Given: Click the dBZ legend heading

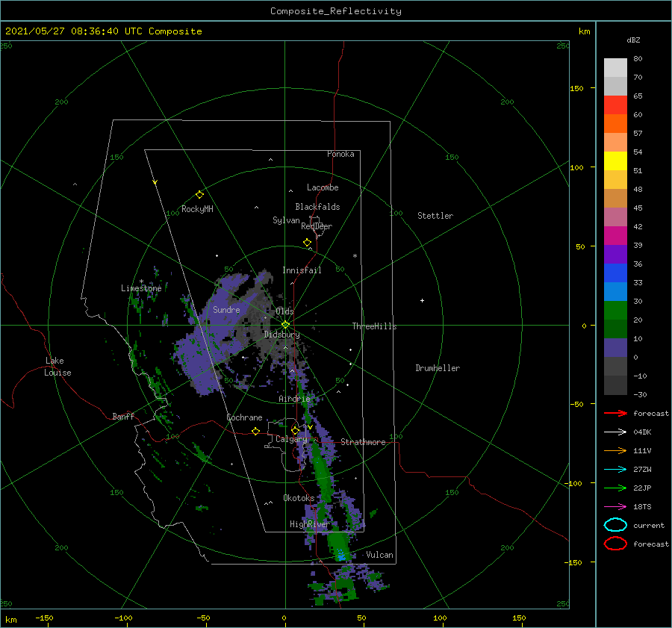Looking at the screenshot, I should [633, 40].
